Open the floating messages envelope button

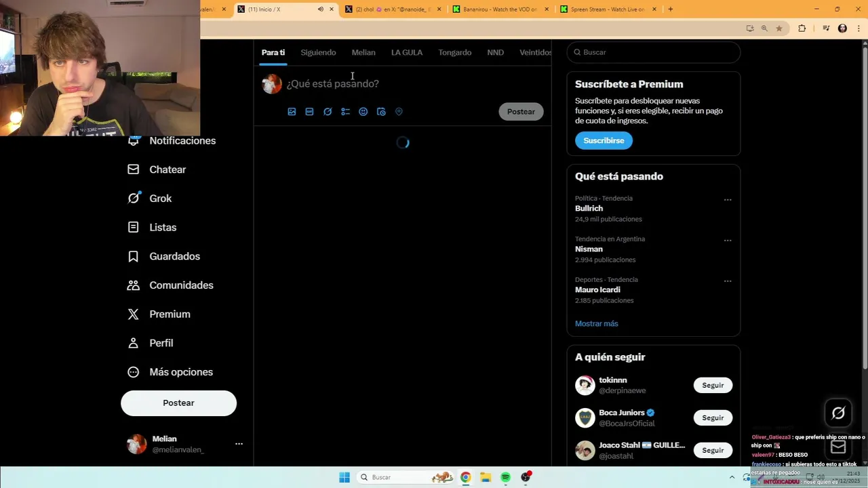[x=838, y=447]
